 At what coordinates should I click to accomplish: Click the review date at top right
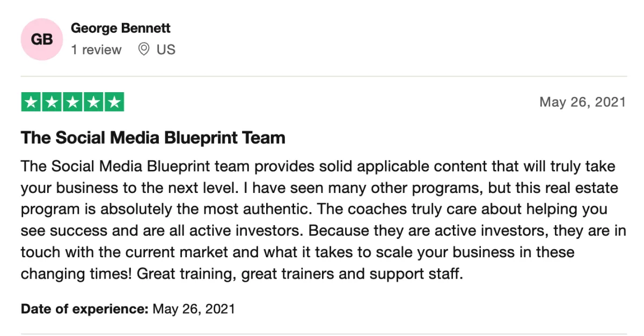pos(582,102)
